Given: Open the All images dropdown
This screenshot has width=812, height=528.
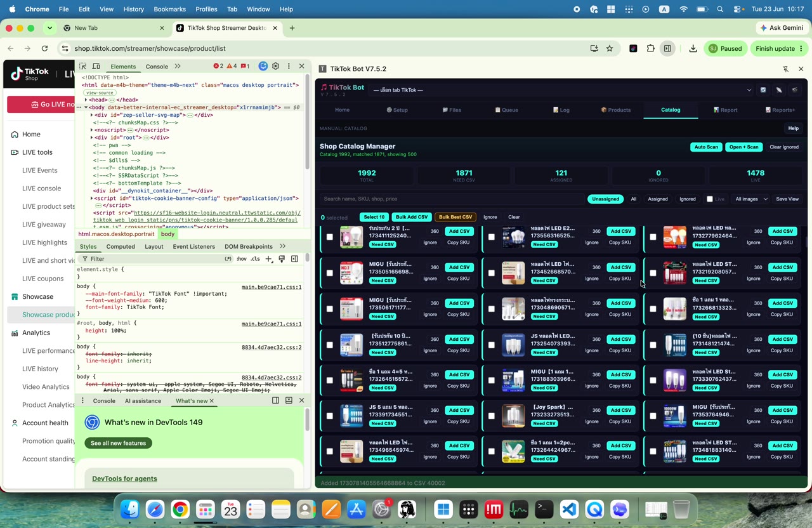Looking at the screenshot, I should click(x=751, y=199).
